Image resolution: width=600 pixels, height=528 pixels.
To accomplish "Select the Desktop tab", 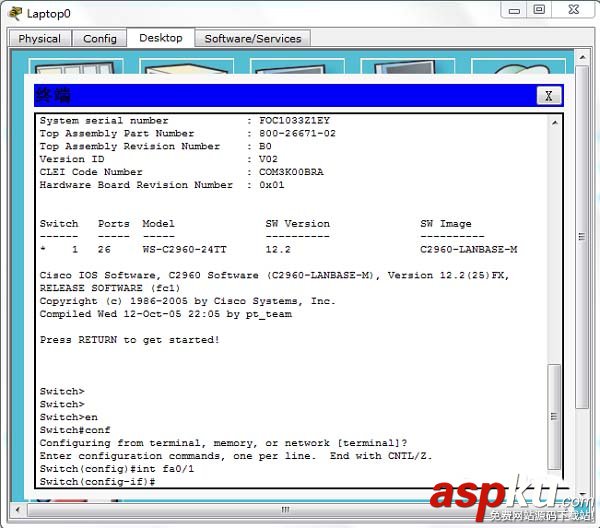I will click(x=161, y=38).
